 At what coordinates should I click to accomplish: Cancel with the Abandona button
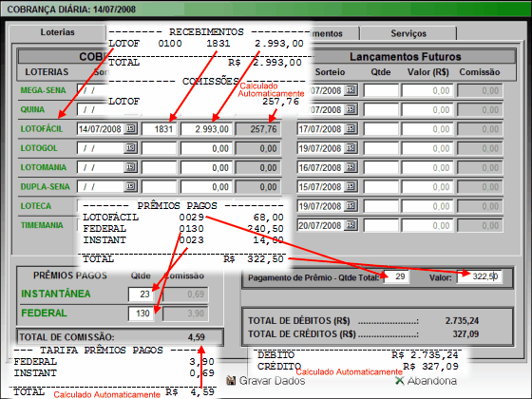(x=427, y=381)
